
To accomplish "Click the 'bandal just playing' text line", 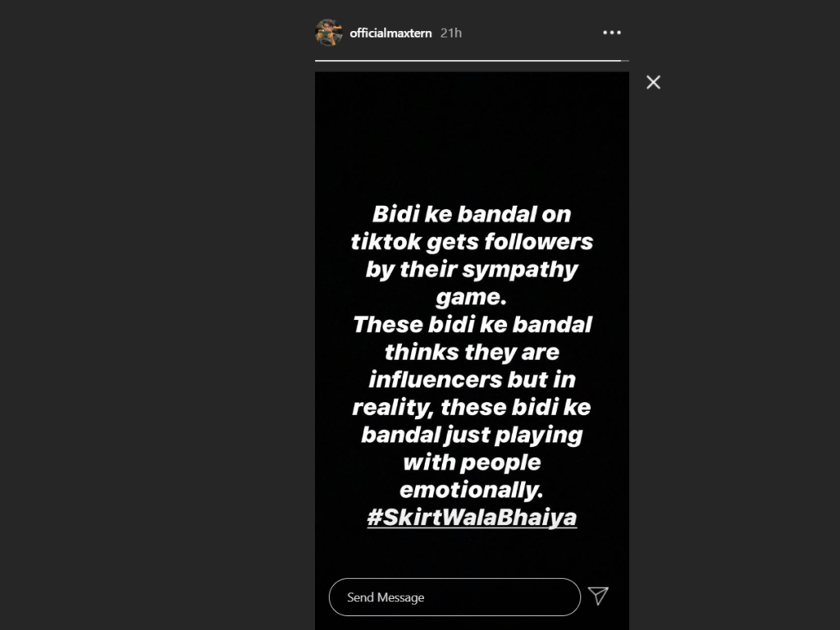I will (472, 435).
